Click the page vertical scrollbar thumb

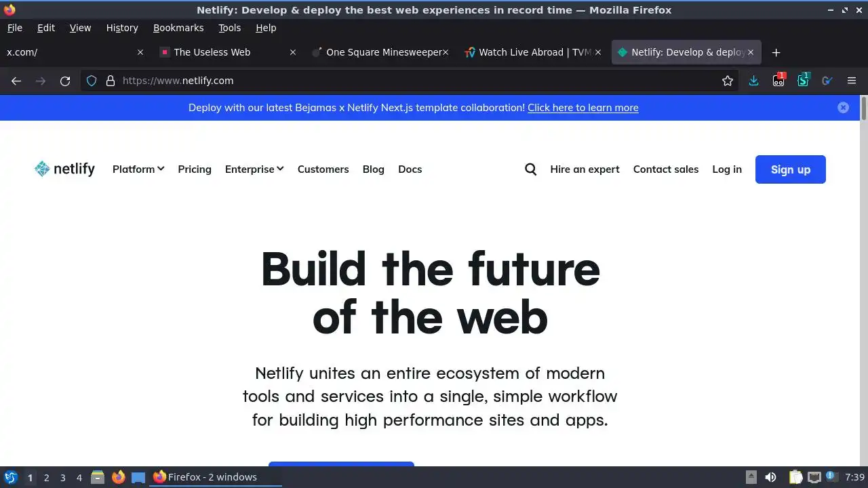(x=863, y=109)
